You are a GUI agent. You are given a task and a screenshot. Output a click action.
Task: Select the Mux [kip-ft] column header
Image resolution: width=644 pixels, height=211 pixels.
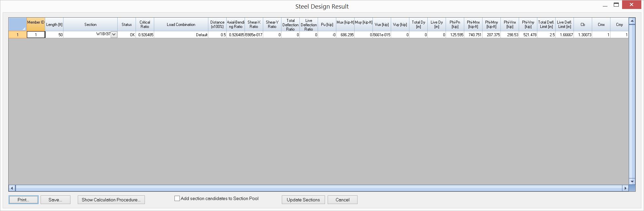click(x=345, y=25)
